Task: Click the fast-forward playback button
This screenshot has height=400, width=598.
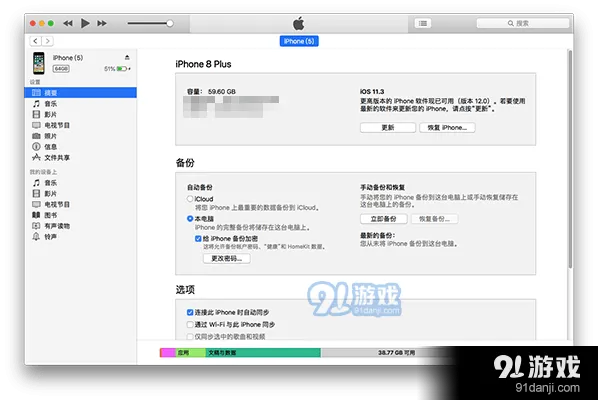Action: pyautogui.click(x=101, y=23)
